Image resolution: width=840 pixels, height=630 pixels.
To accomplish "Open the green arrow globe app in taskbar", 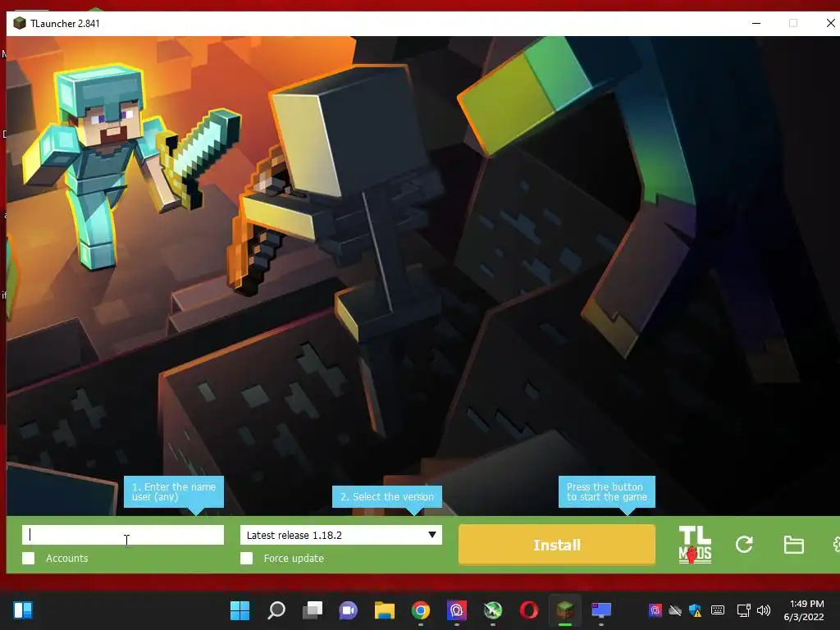I will [492, 610].
